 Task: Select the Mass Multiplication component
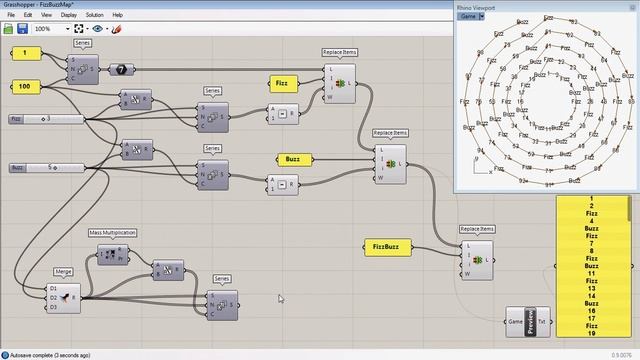point(113,254)
